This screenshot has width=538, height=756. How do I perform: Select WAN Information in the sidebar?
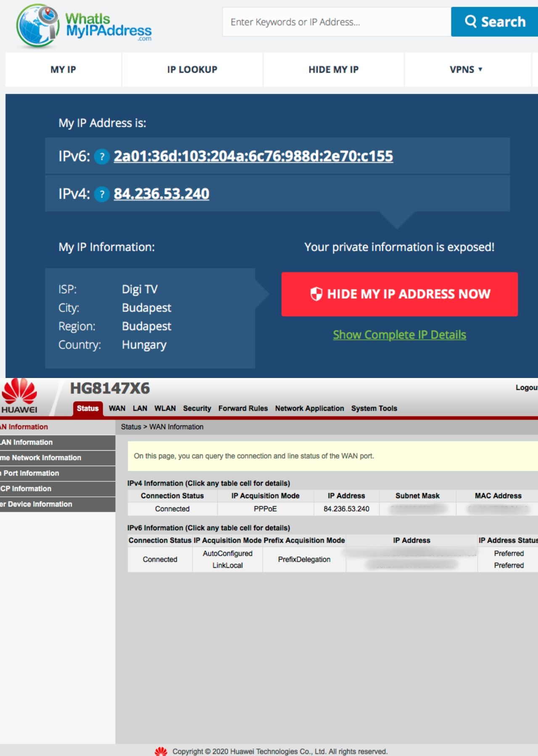point(58,427)
